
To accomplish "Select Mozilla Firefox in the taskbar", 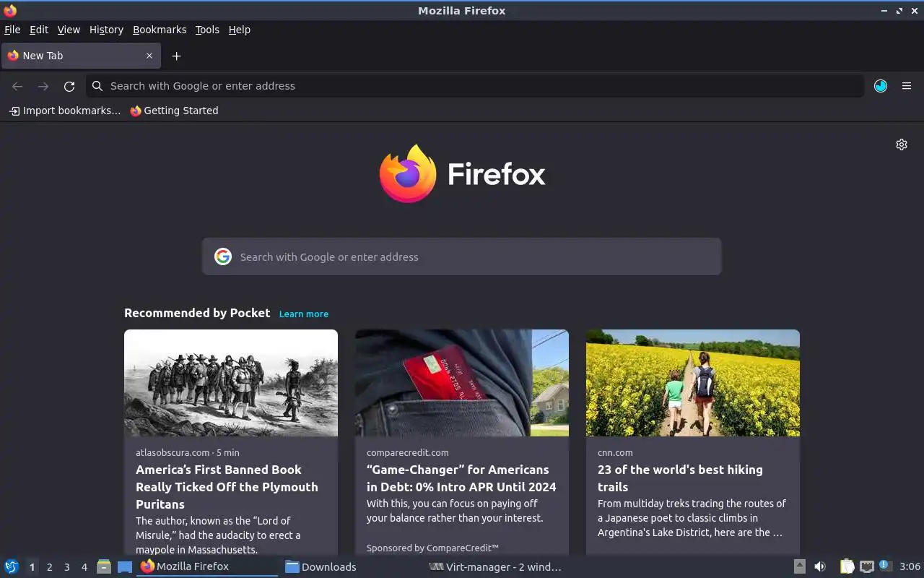I will pyautogui.click(x=207, y=566).
